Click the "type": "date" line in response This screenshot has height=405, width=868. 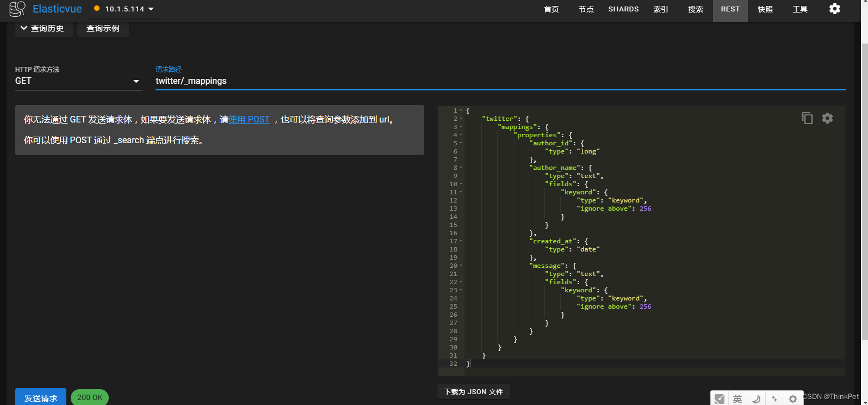(573, 249)
